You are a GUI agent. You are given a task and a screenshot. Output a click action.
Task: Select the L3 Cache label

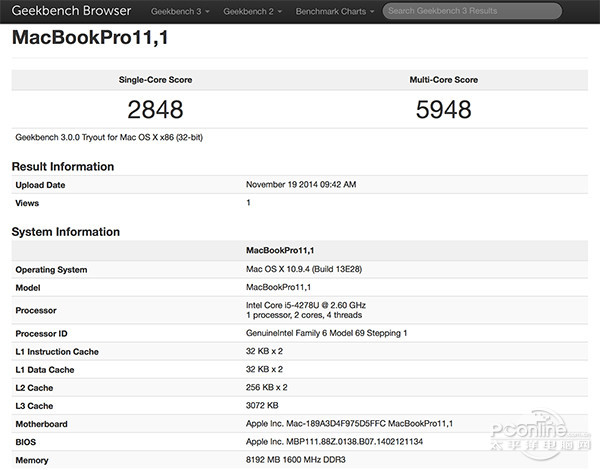pyautogui.click(x=34, y=406)
